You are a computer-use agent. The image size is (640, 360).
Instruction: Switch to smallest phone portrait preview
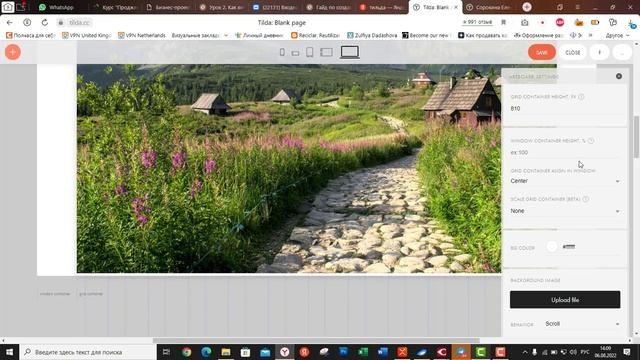click(282, 52)
